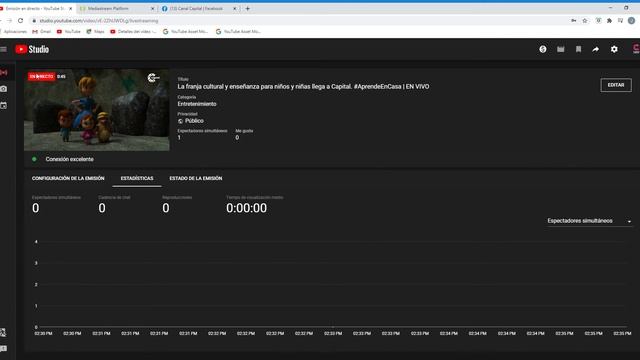Click the site lock icon in address bar
640x360 pixels.
[x=34, y=20]
